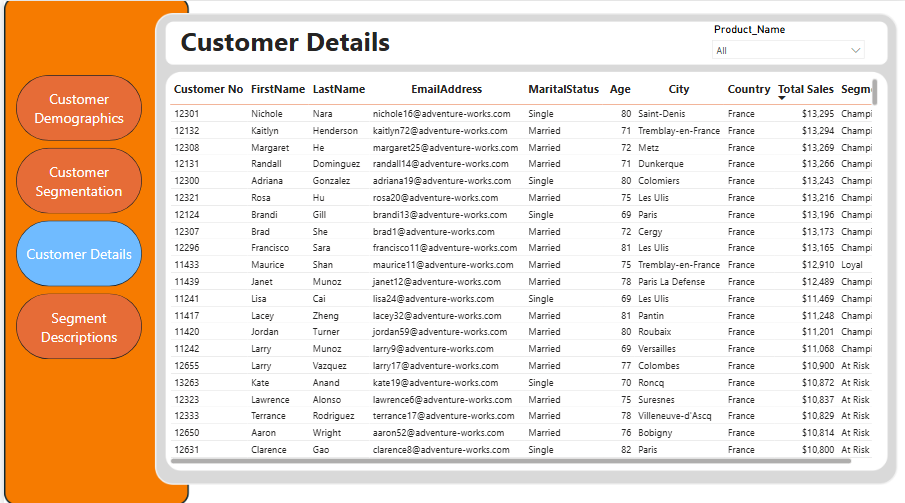Screen dimensions: 905x503
Task: Click total sales value $12,910
Action: point(818,264)
